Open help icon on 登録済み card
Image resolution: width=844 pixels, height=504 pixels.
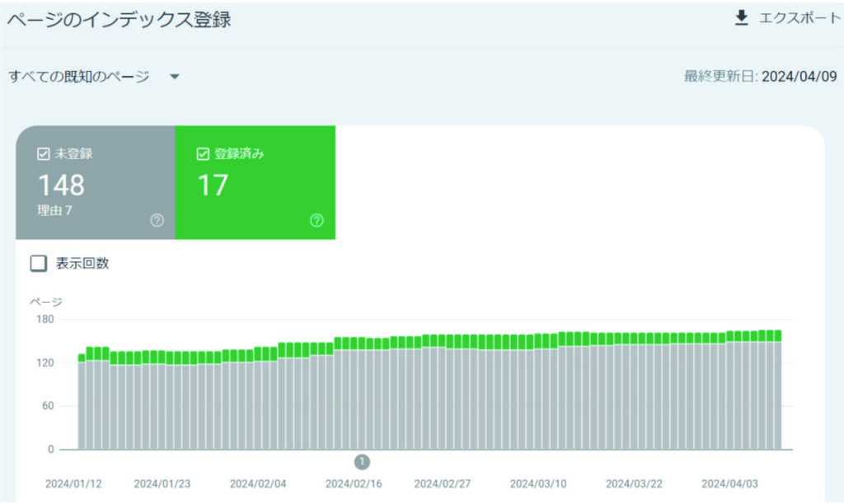(316, 220)
